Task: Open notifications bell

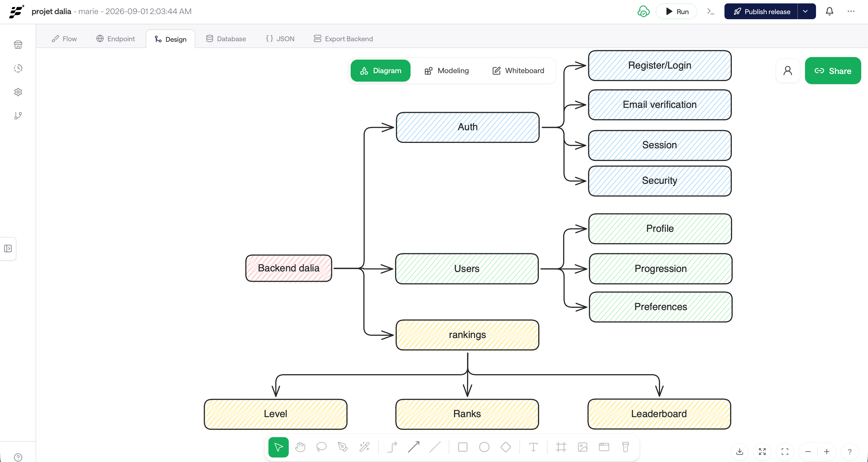Action: click(829, 12)
